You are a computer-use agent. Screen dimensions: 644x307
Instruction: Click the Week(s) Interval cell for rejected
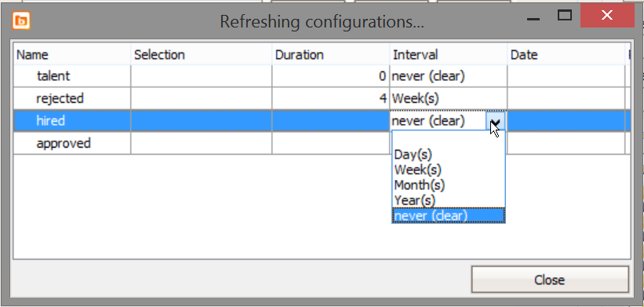(448, 99)
